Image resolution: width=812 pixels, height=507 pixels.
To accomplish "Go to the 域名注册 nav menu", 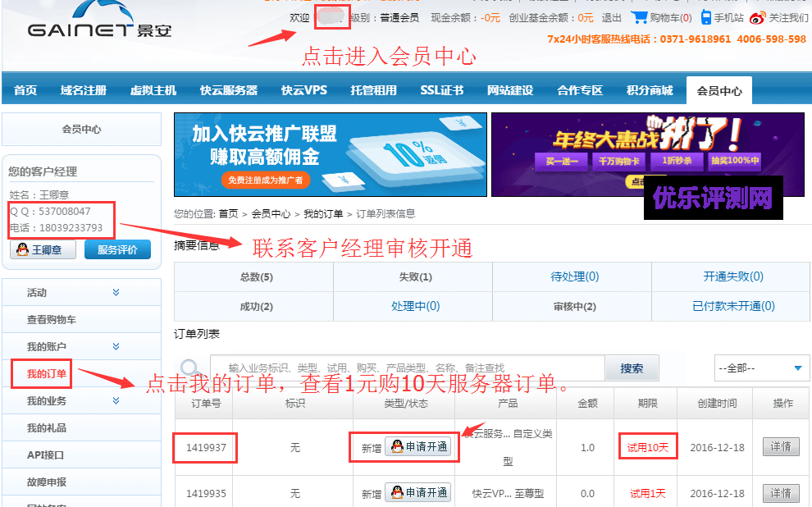I will click(x=83, y=90).
